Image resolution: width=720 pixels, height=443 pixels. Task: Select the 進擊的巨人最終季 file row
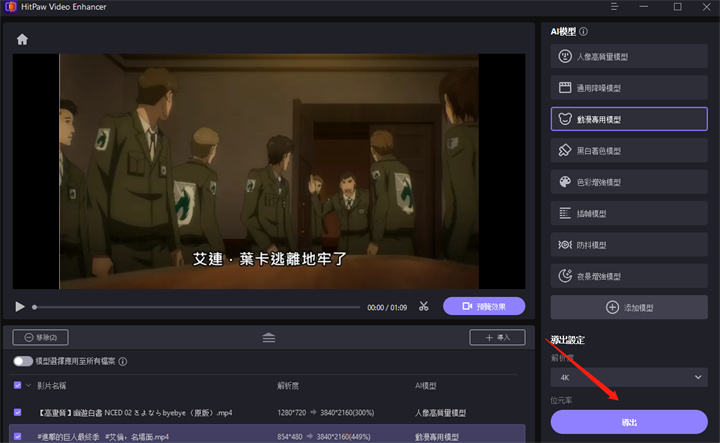(267, 434)
